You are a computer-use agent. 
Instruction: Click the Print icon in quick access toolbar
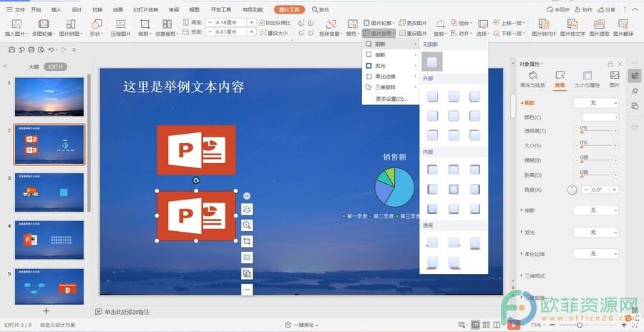[x=31, y=49]
